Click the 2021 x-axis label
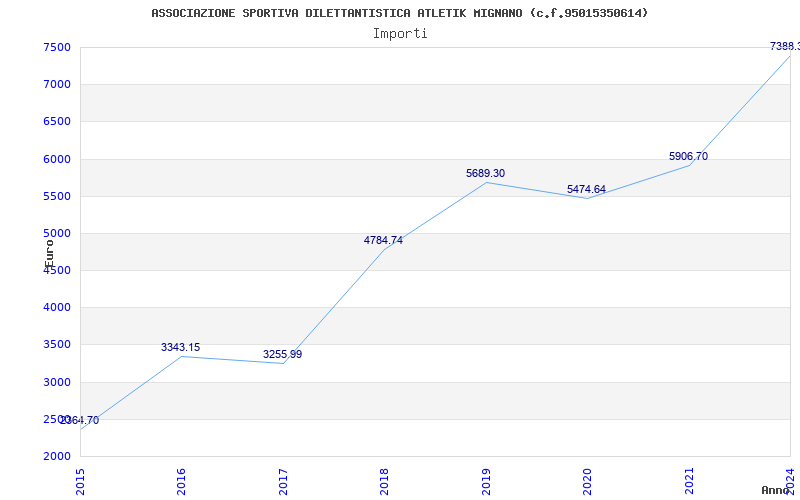The width and height of the screenshot is (800, 500). 689,481
